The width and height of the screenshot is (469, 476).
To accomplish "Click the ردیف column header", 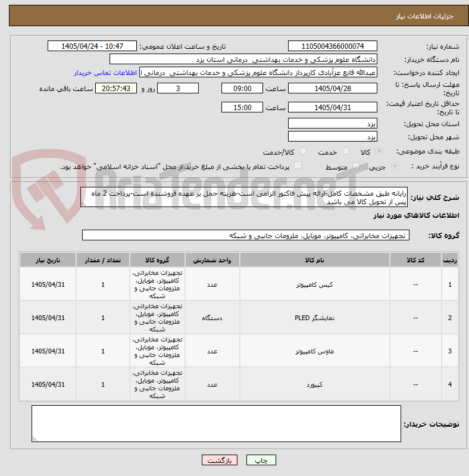I will (450, 260).
